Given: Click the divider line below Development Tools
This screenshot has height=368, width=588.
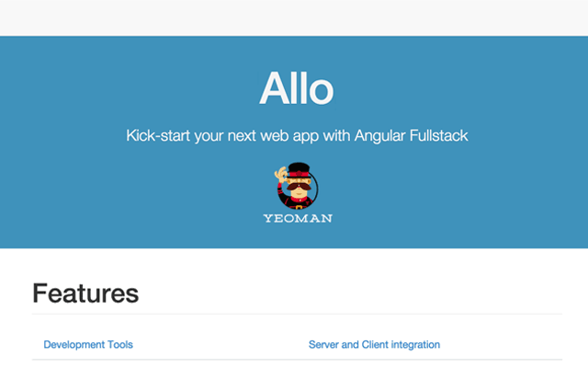Looking at the screenshot, I should [297, 360].
